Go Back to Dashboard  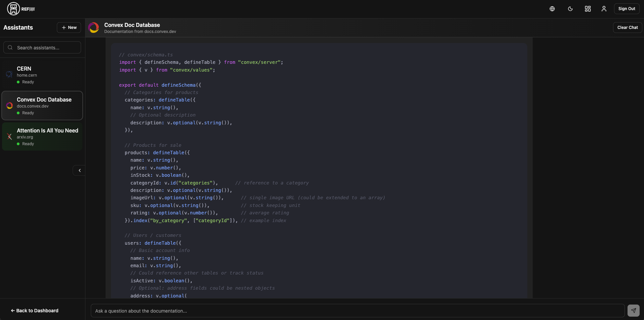pos(35,311)
